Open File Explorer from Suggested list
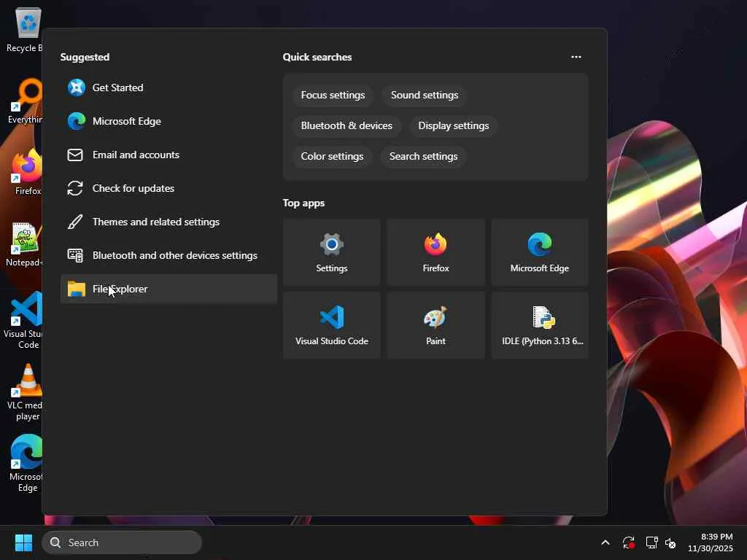 169,289
